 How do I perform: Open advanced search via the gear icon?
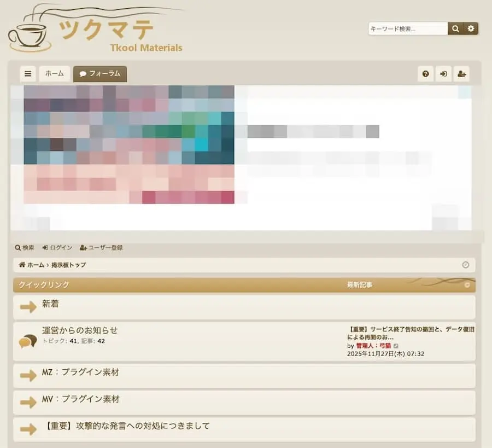point(471,28)
